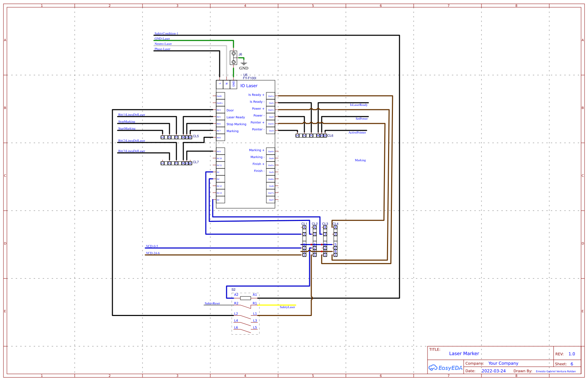Click the IN 8 pin of U6

[x=220, y=137]
